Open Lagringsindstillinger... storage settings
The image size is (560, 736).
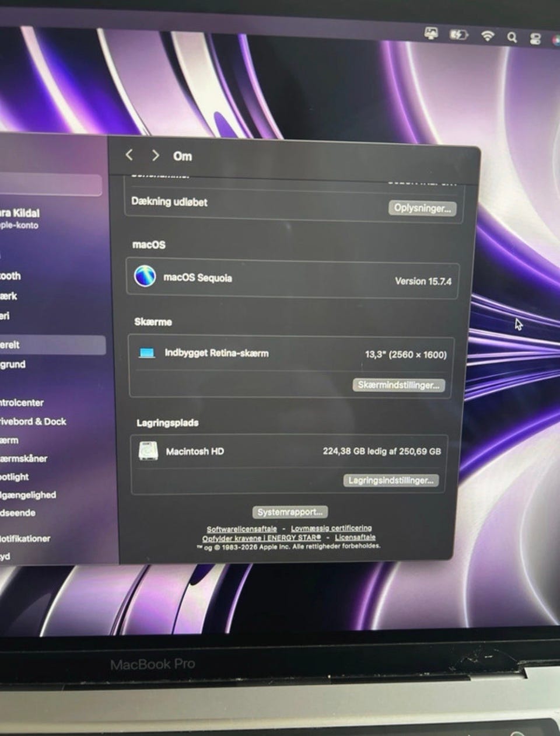(x=390, y=480)
